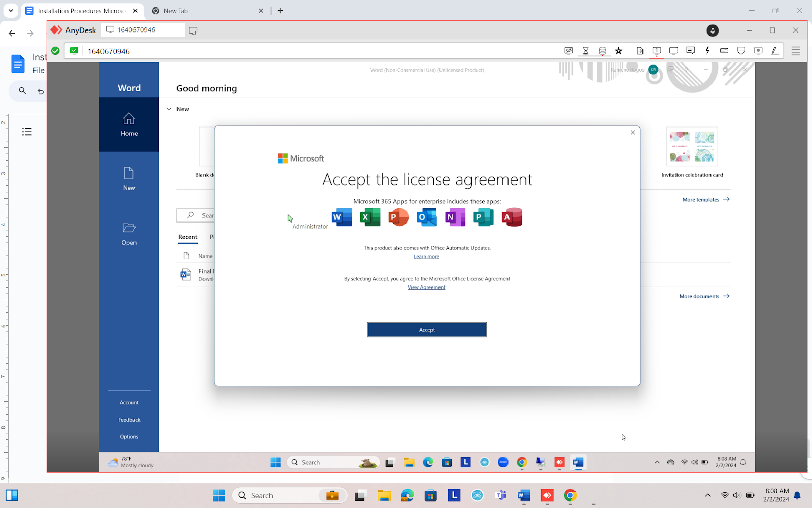Click remote taskbar Search box

pos(333,462)
